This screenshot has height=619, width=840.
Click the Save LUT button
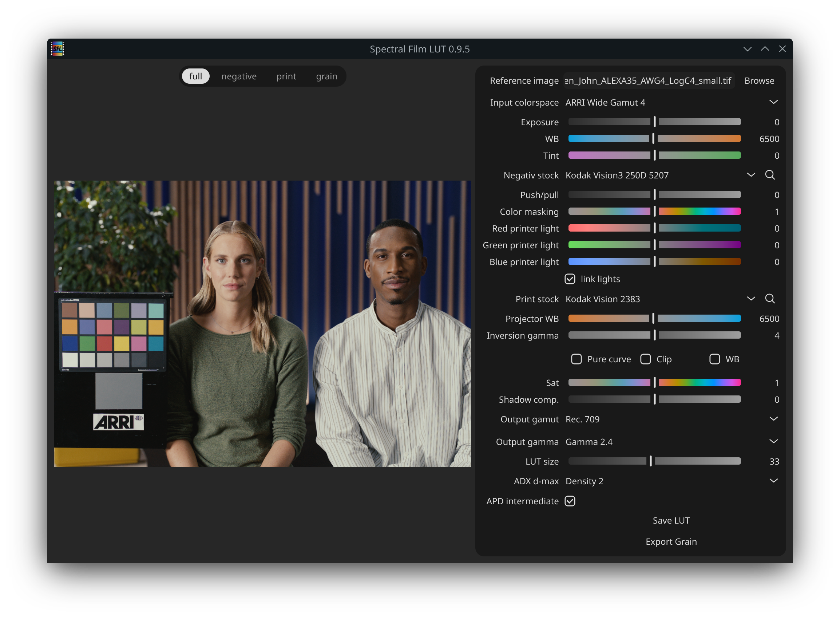click(x=671, y=520)
